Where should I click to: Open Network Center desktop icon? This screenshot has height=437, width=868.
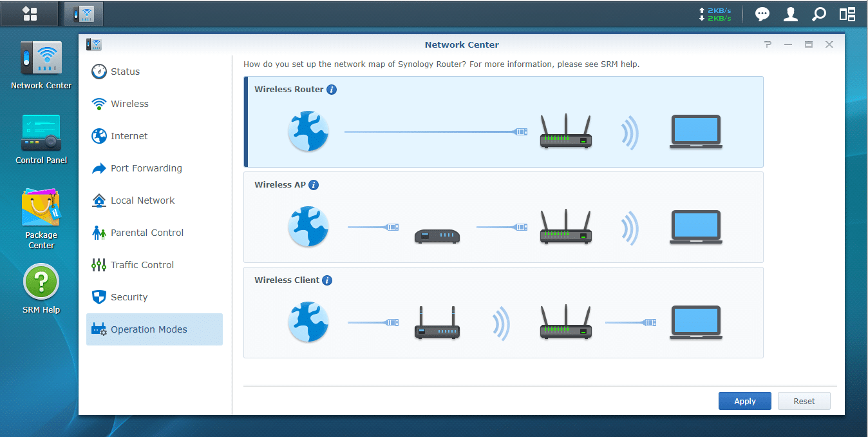point(41,66)
